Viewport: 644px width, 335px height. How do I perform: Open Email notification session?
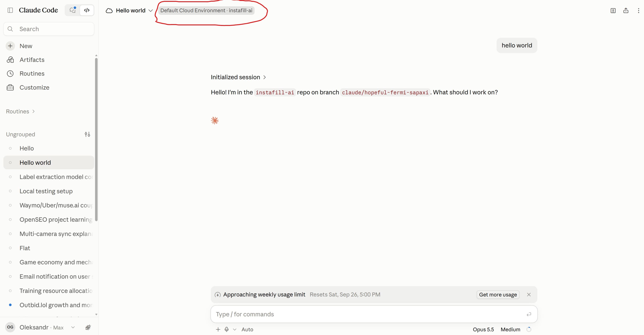click(49, 277)
